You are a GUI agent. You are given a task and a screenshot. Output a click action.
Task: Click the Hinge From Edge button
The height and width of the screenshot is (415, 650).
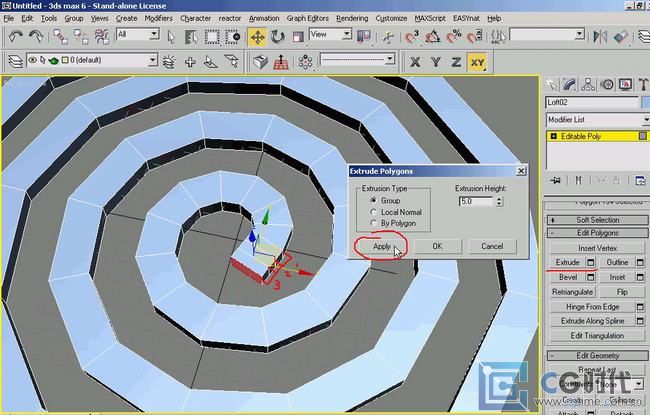tap(592, 307)
